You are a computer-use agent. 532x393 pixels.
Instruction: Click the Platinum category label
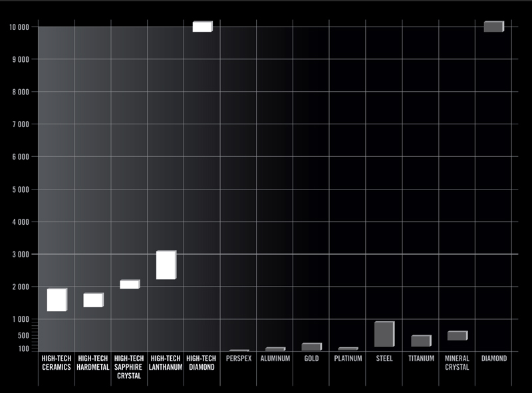(x=348, y=358)
